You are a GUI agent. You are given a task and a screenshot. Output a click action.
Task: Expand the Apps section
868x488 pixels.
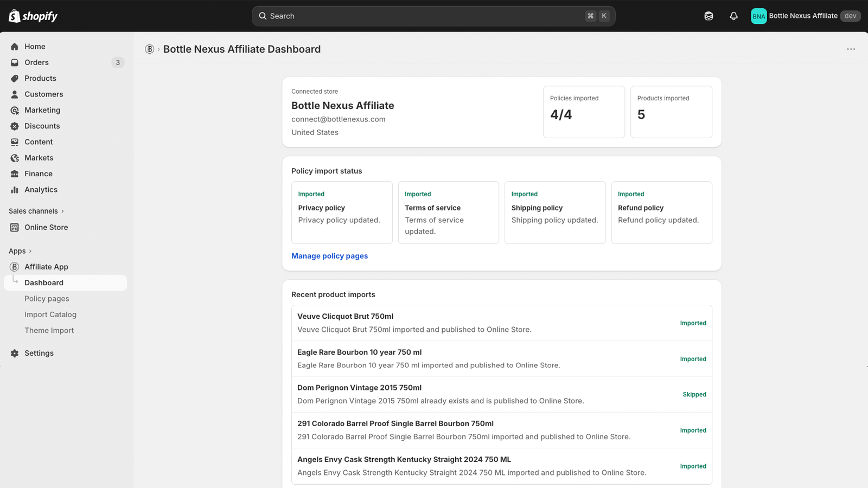21,251
